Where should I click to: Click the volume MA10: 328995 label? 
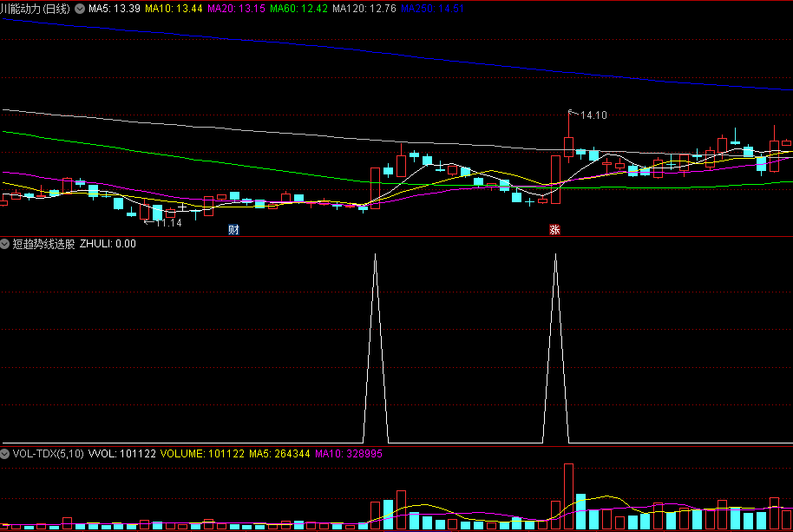349,454
